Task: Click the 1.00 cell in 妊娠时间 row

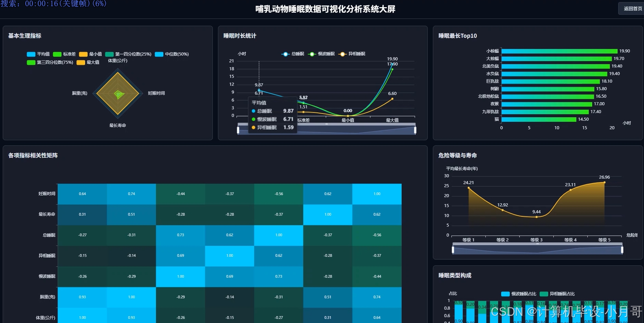Action: tap(377, 194)
